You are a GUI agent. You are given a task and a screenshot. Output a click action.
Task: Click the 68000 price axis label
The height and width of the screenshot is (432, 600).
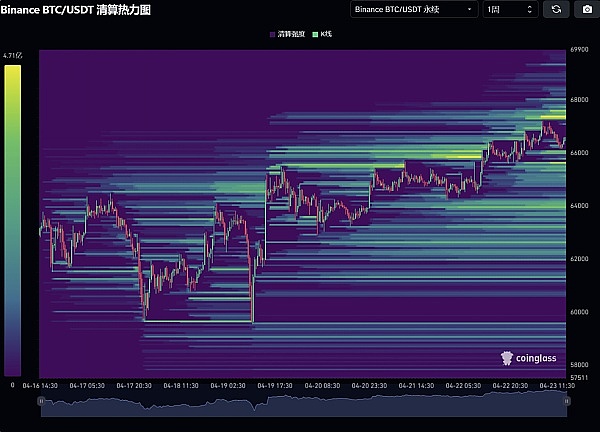coord(582,100)
